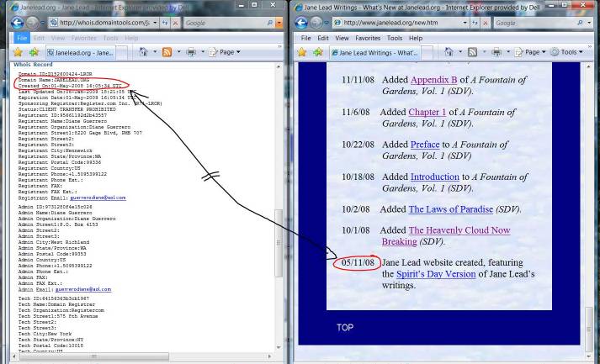Click RSS feeds icon in left window
Image resolution: width=600 pixels, height=364 pixels.
(x=167, y=52)
